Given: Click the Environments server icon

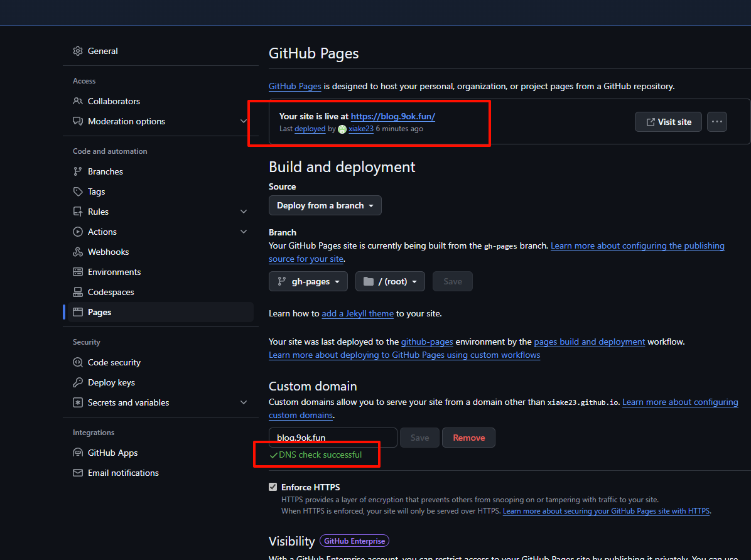Looking at the screenshot, I should coord(78,272).
